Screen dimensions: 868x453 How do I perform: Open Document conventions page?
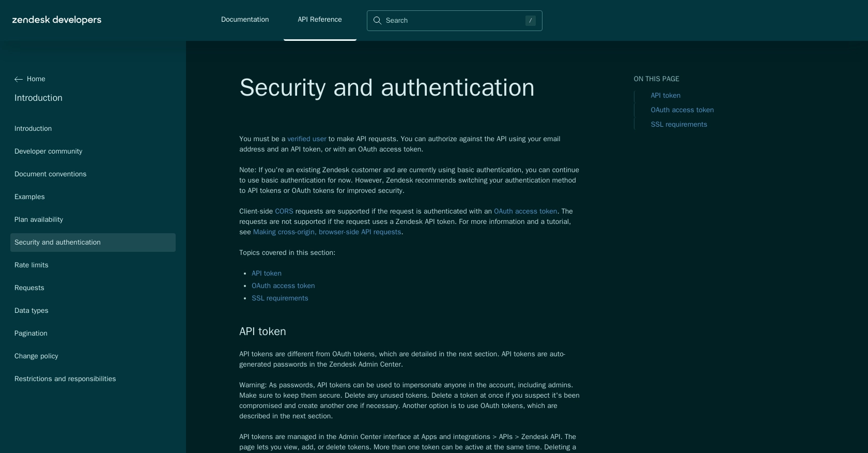50,174
